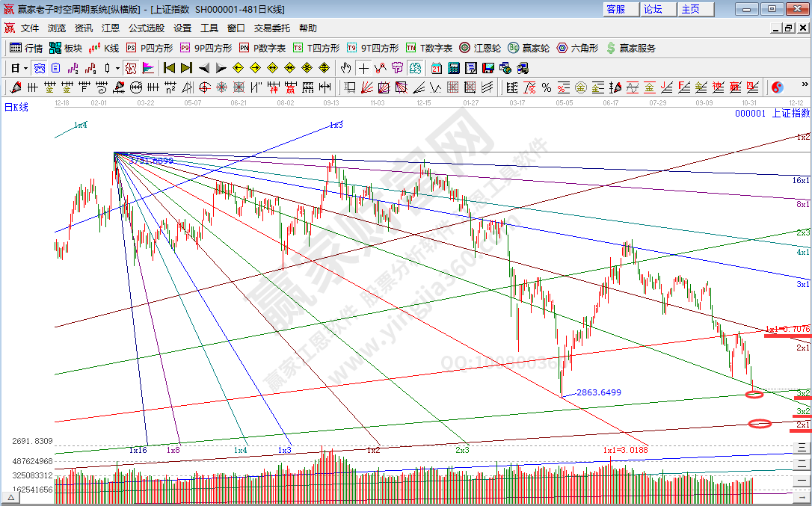Expand the candlestick style dropdown arrow
Viewport: 812px width, 506px height.
tap(117, 68)
